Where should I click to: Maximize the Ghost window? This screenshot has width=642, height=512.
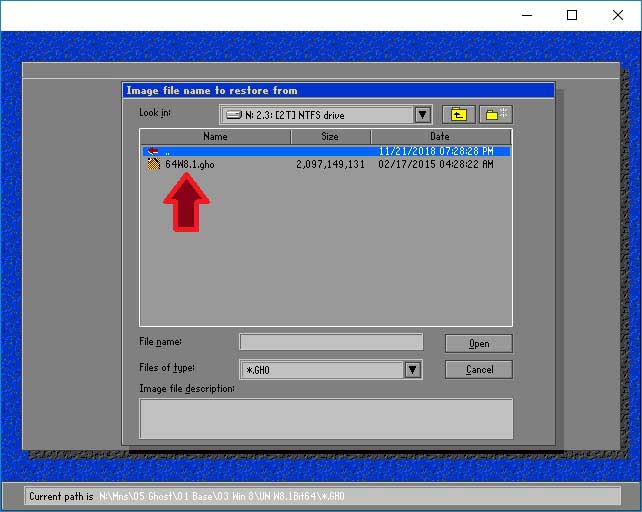(572, 15)
